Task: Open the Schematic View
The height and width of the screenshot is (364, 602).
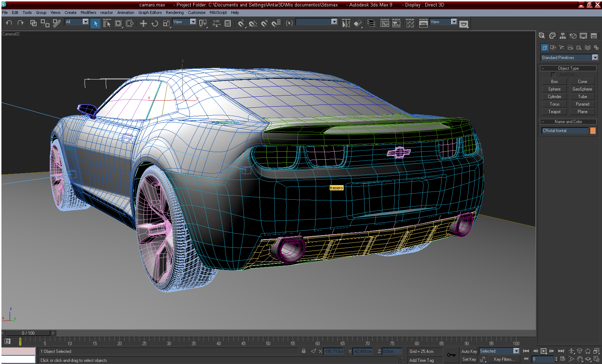Action: coord(396,23)
